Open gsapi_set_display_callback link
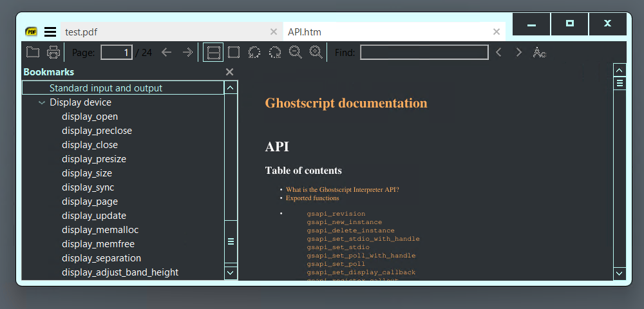644x309 pixels. [x=361, y=272]
